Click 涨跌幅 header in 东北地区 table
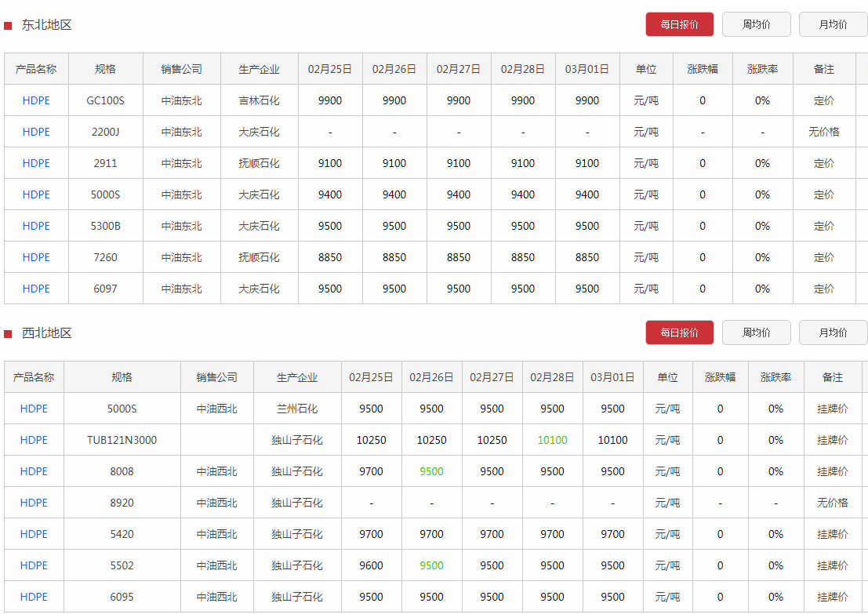Image resolution: width=868 pixels, height=614 pixels. [703, 69]
